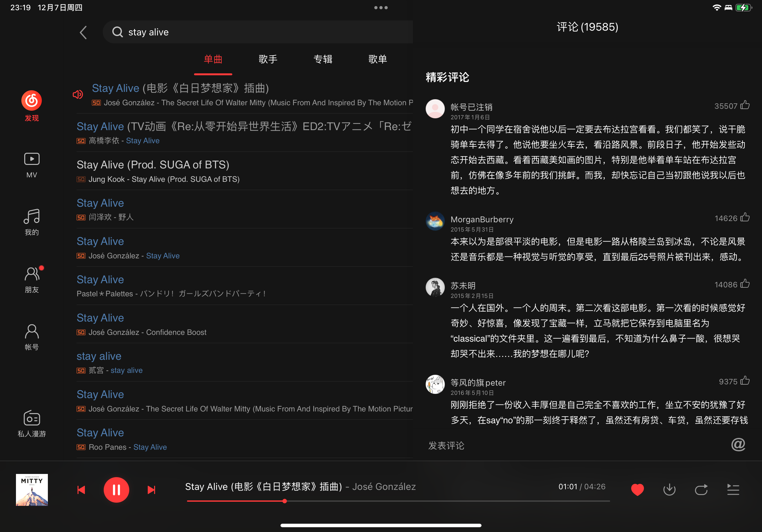Click the MorganBurberry username
The width and height of the screenshot is (762, 532).
tap(482, 219)
